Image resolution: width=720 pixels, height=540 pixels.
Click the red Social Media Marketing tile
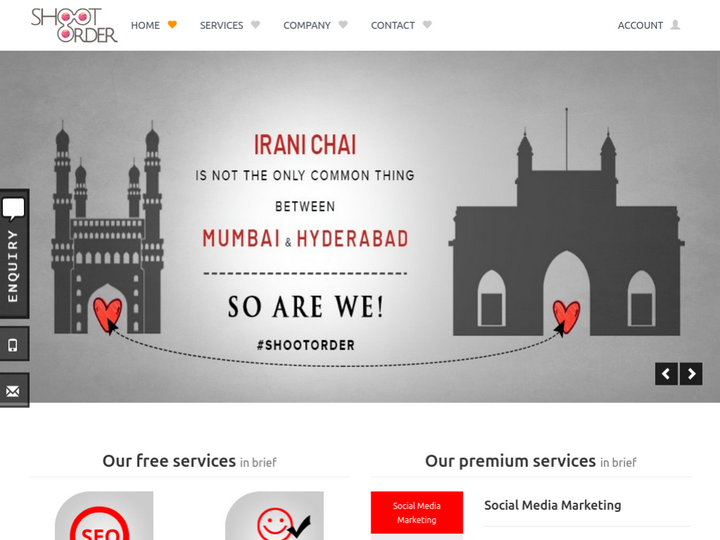(x=417, y=512)
